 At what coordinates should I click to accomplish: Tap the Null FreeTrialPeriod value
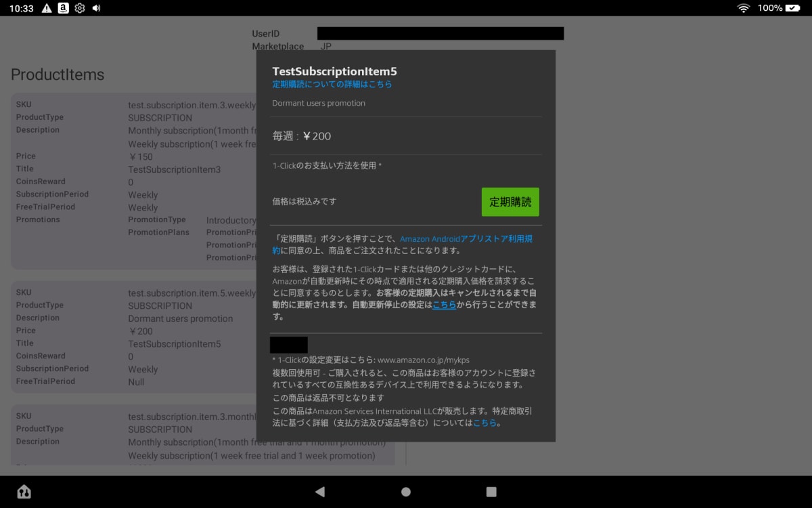click(137, 382)
